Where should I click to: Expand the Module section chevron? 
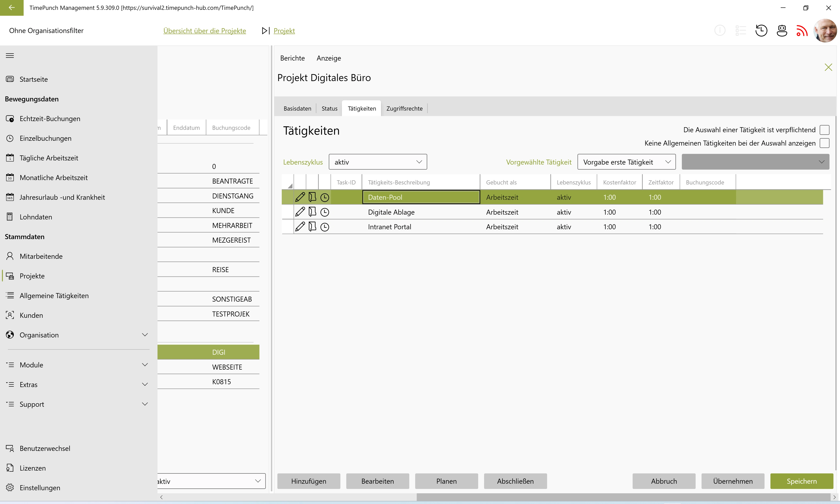click(145, 365)
